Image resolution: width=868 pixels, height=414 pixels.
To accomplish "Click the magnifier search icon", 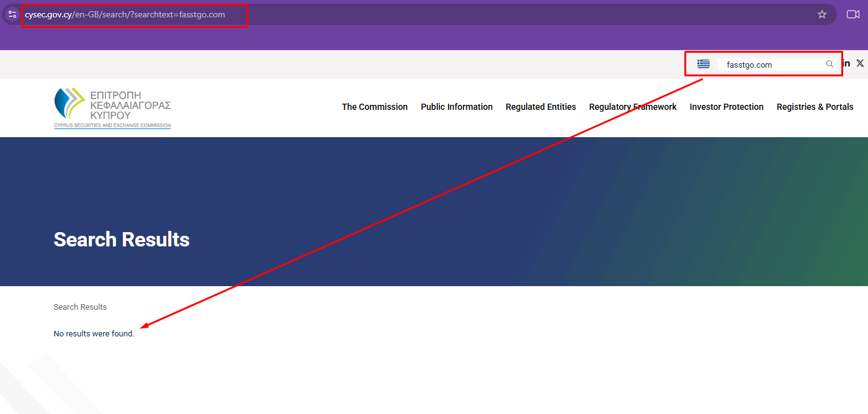I will pos(830,64).
